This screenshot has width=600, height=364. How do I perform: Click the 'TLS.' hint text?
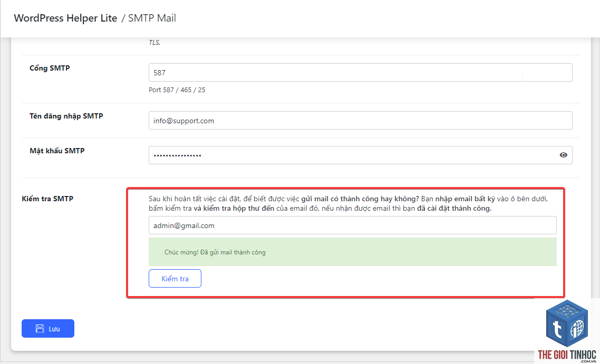pyautogui.click(x=154, y=43)
